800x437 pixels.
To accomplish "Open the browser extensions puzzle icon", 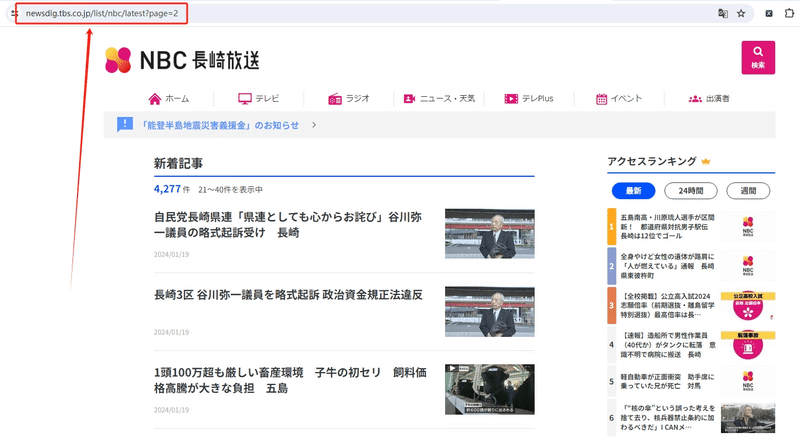I will point(789,13).
